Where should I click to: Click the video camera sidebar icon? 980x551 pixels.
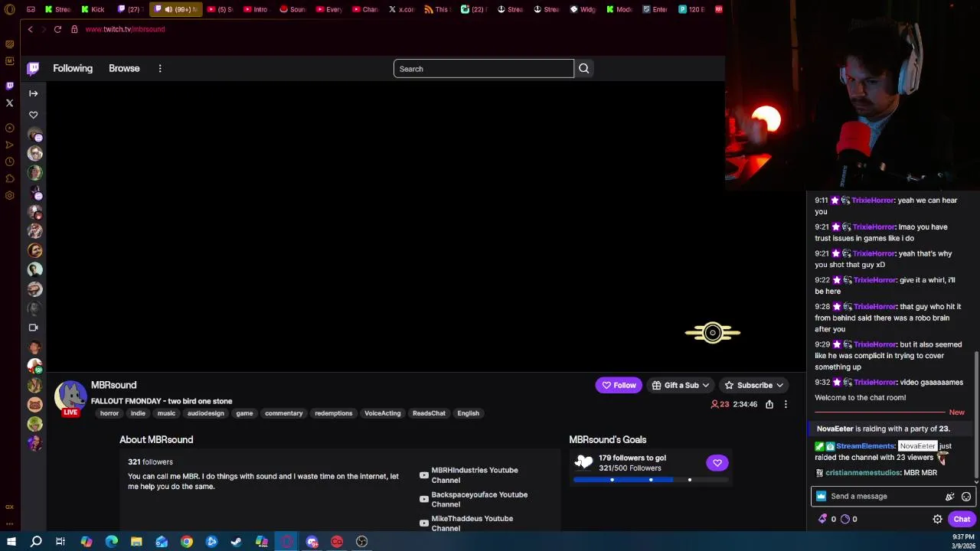[x=34, y=328]
